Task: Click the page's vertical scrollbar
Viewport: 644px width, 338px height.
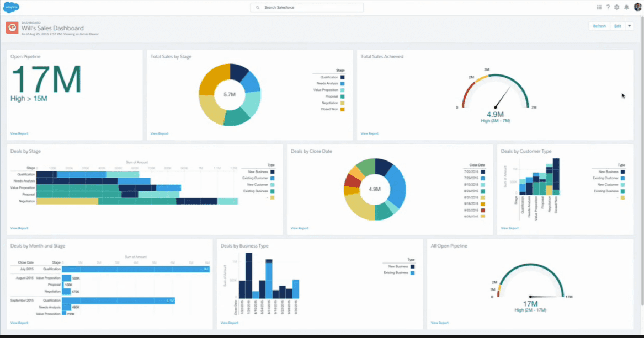Action: (x=641, y=165)
